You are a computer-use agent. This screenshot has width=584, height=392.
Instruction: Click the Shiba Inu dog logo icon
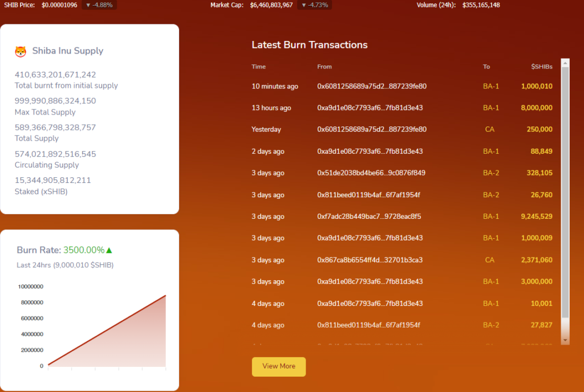(21, 51)
